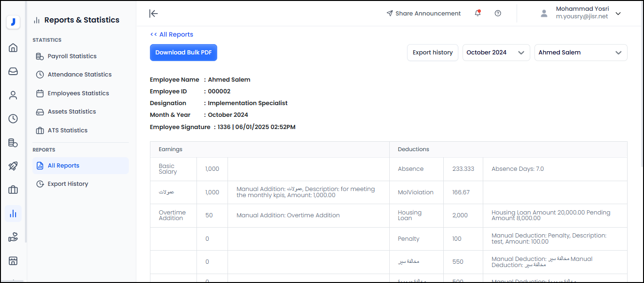Open the attendance clock icon in rail
The image size is (644, 283).
(13, 119)
